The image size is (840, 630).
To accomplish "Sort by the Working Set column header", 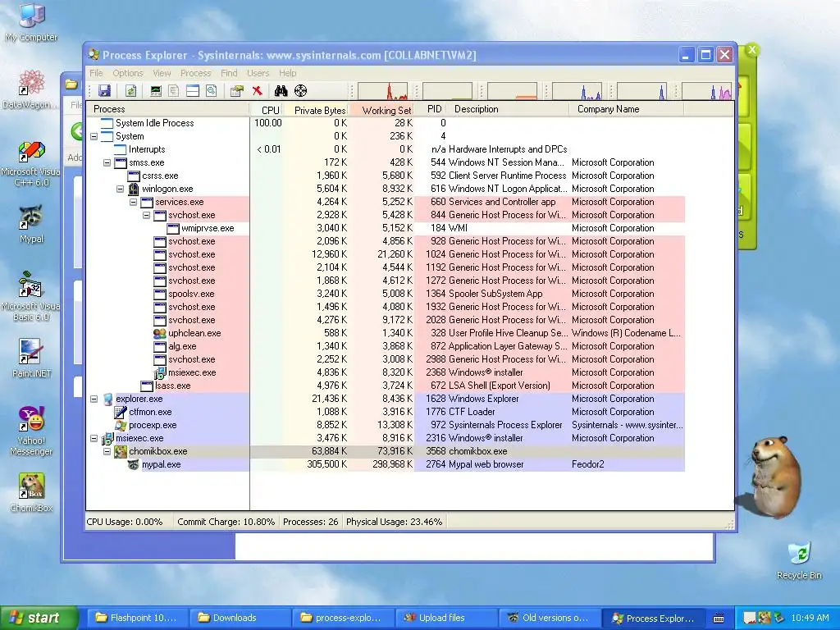I will pos(381,109).
